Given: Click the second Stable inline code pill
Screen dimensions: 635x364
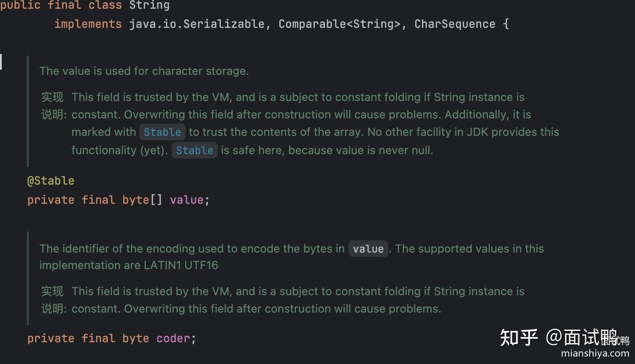Looking at the screenshot, I should click(194, 150).
